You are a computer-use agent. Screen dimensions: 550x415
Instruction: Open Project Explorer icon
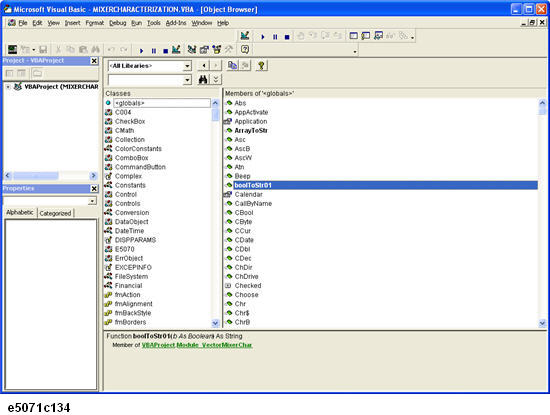tap(192, 50)
